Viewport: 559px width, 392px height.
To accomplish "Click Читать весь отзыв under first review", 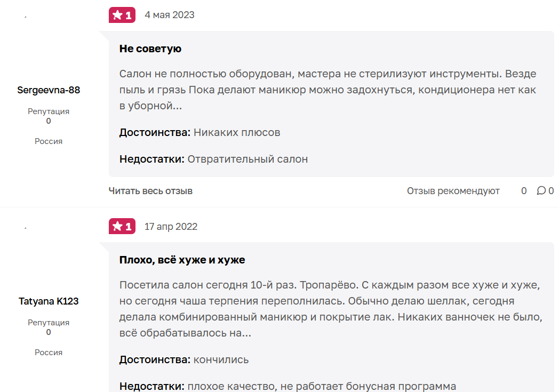I will tap(150, 191).
